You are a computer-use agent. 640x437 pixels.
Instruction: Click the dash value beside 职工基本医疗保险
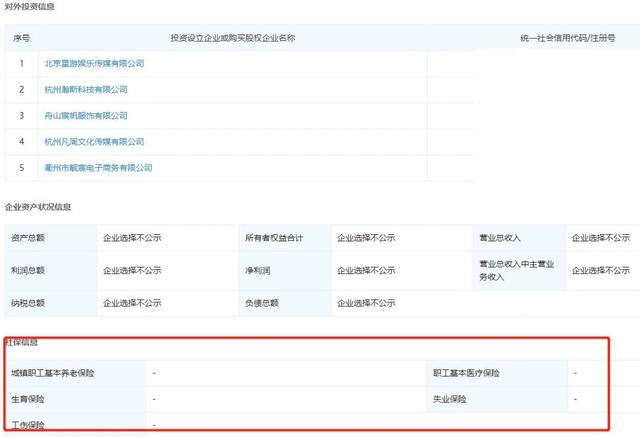pos(576,373)
